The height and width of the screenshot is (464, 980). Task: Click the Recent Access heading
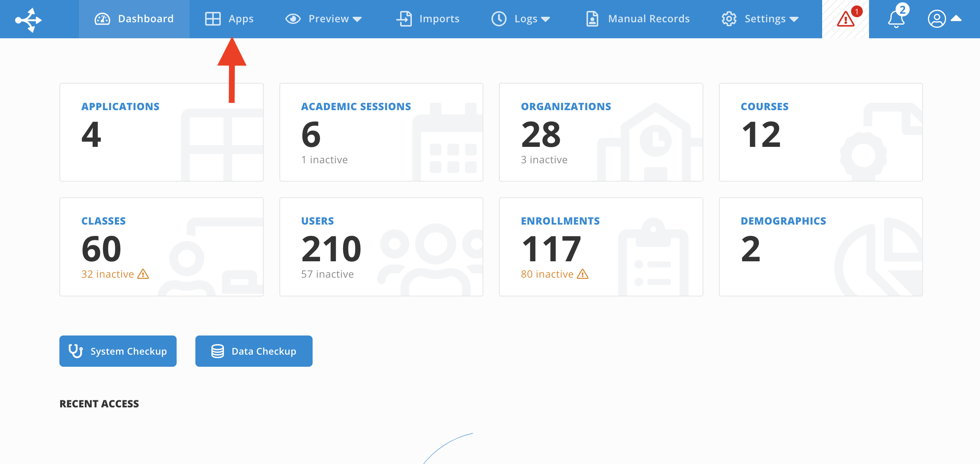99,403
